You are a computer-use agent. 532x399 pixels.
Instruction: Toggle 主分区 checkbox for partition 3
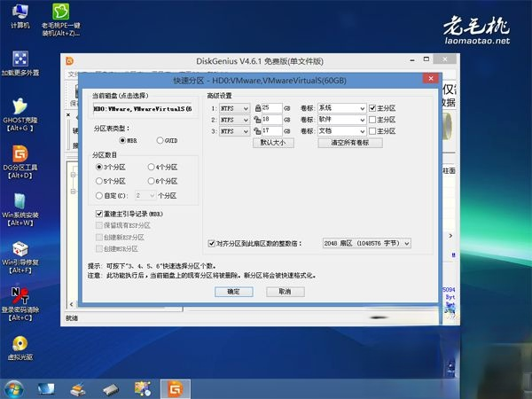tap(372, 131)
